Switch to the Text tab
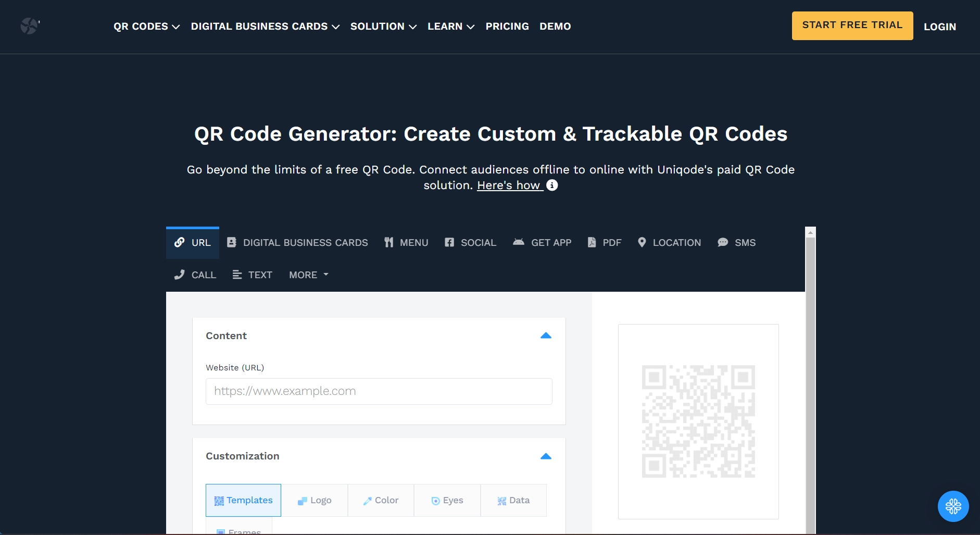Viewport: 980px width, 535px height. point(253,275)
